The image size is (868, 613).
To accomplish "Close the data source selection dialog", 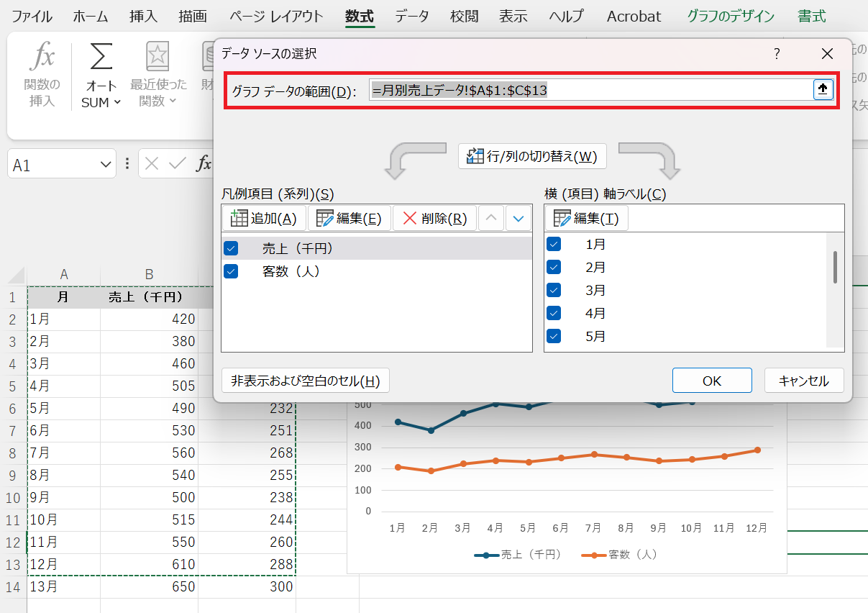I will (827, 54).
